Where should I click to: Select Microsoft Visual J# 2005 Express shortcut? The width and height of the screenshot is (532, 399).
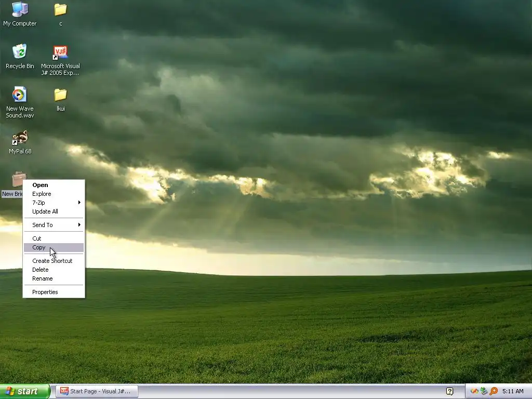click(60, 60)
